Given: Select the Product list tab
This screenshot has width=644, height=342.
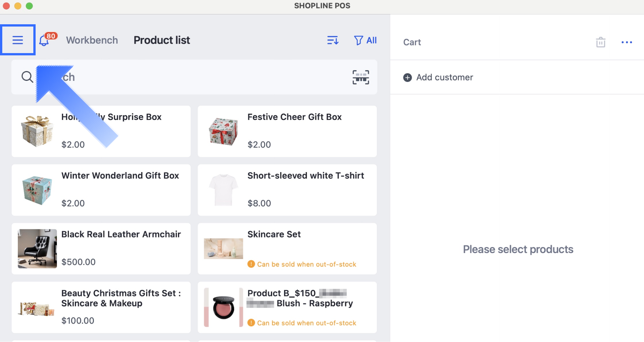Looking at the screenshot, I should coord(162,40).
